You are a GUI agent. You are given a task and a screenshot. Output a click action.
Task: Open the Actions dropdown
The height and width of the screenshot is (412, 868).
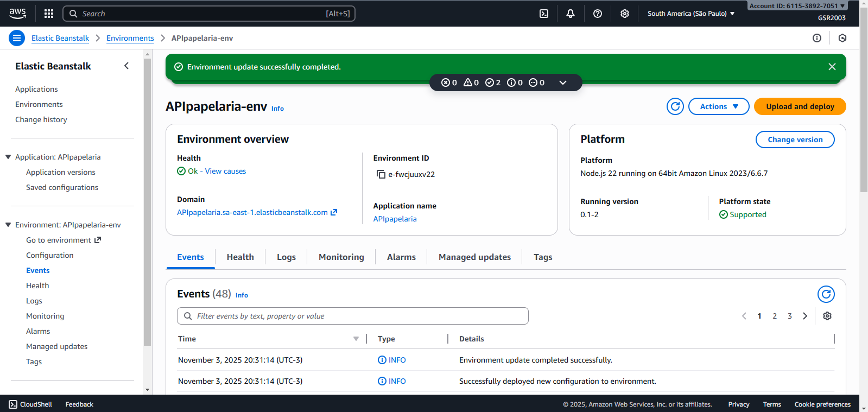(x=719, y=106)
